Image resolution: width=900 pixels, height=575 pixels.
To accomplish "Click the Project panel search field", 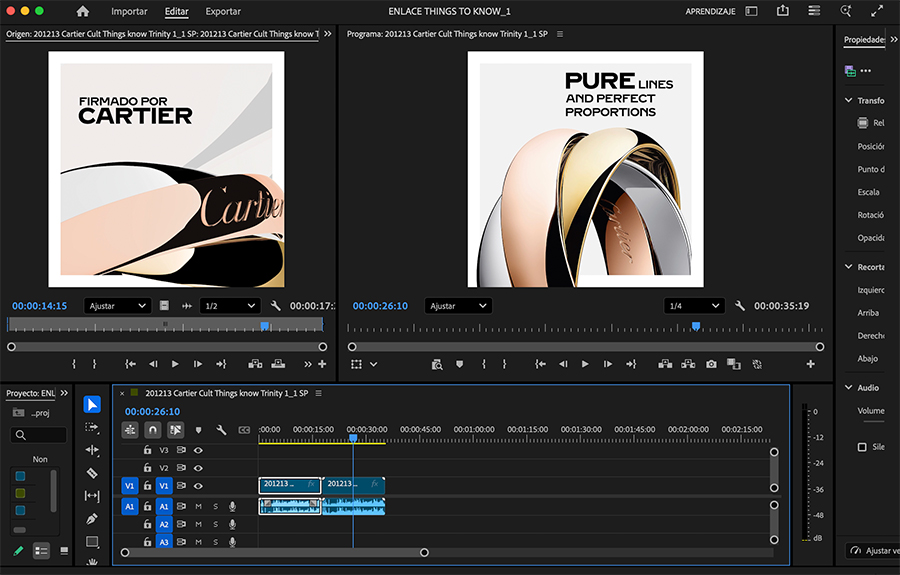I will (x=39, y=435).
